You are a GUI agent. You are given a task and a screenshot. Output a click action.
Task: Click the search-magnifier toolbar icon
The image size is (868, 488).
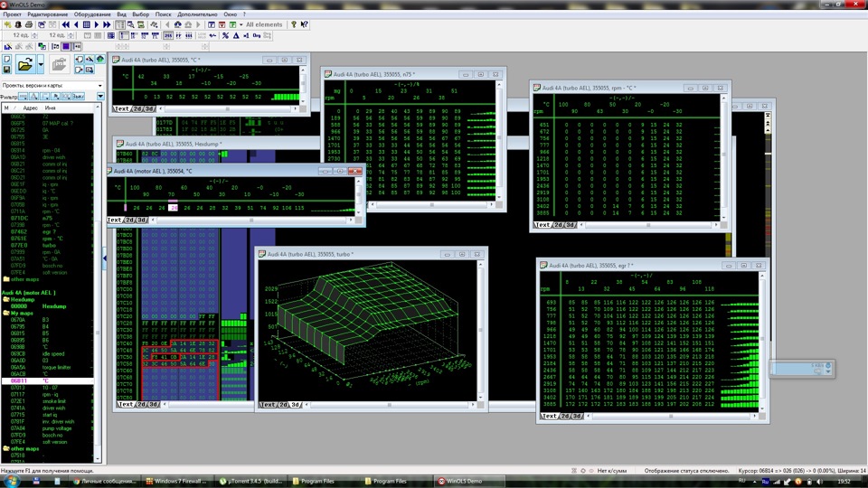pos(130,24)
